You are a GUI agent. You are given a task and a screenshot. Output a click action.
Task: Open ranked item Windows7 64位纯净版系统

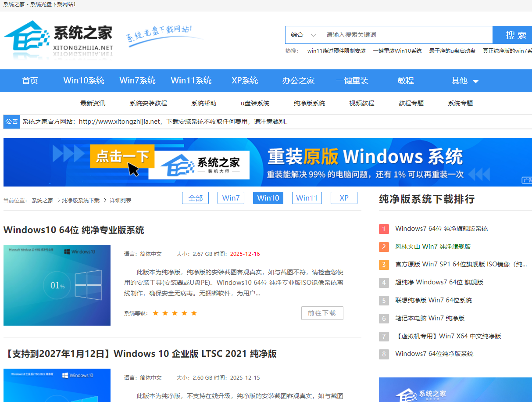(435, 354)
